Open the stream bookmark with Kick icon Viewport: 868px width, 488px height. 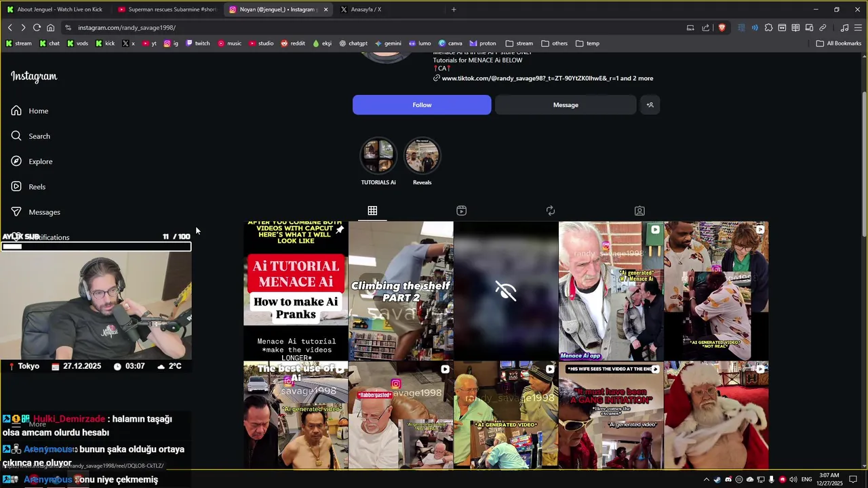(x=18, y=43)
